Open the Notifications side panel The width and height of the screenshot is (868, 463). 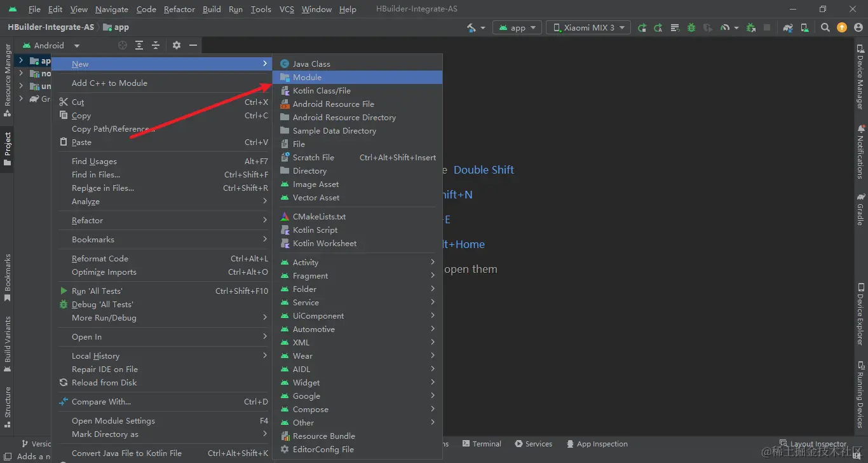click(860, 152)
